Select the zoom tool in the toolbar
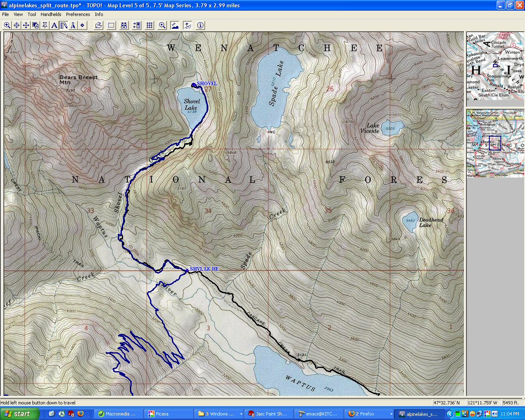The image size is (525, 420). pyautogui.click(x=7, y=25)
